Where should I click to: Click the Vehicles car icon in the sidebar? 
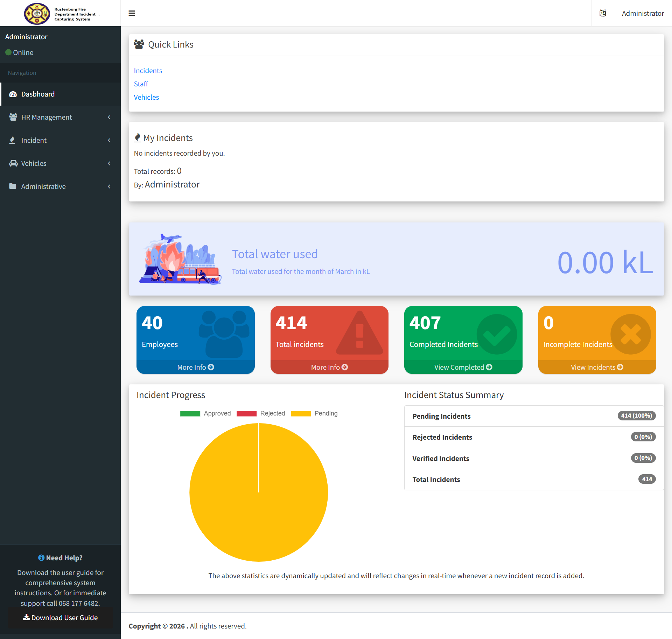13,163
